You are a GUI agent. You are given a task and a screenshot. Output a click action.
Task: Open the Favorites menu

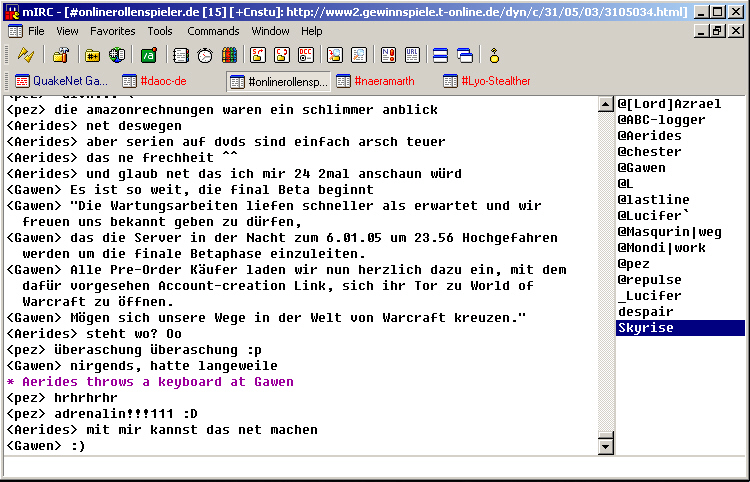pyautogui.click(x=113, y=32)
